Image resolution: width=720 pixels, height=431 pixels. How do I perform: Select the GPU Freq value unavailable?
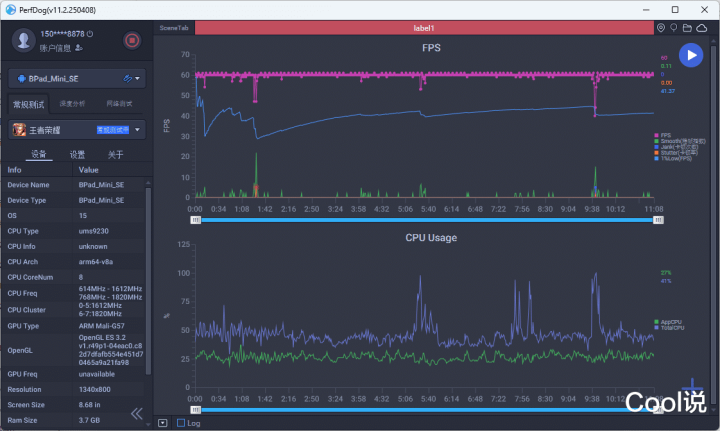pyautogui.click(x=96, y=374)
